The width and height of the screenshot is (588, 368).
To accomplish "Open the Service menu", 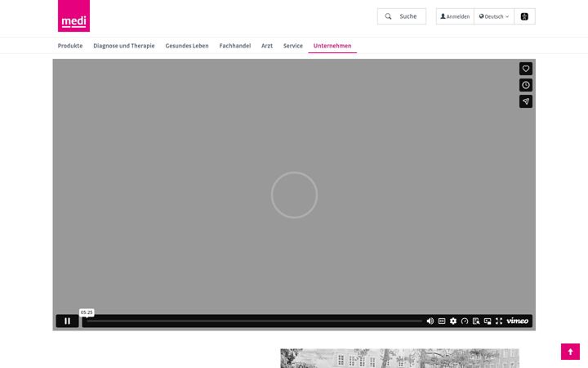I will click(293, 46).
